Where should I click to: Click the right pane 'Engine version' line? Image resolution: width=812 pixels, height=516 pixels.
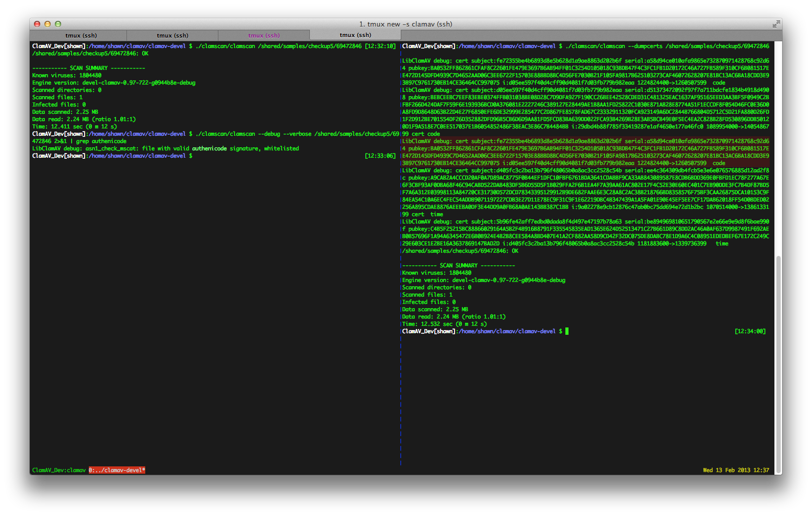(x=484, y=280)
